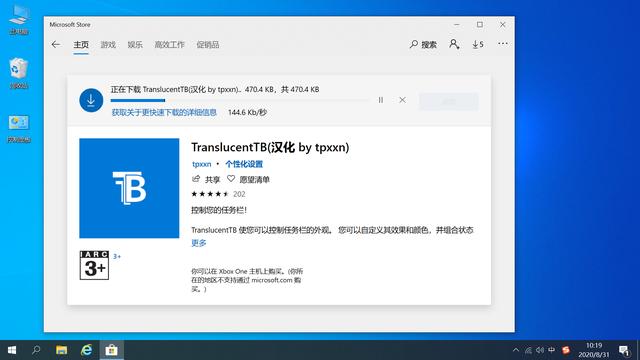Viewport: 640px width, 360px height.
Task: Select the Control Panel desktop icon
Action: [19, 129]
